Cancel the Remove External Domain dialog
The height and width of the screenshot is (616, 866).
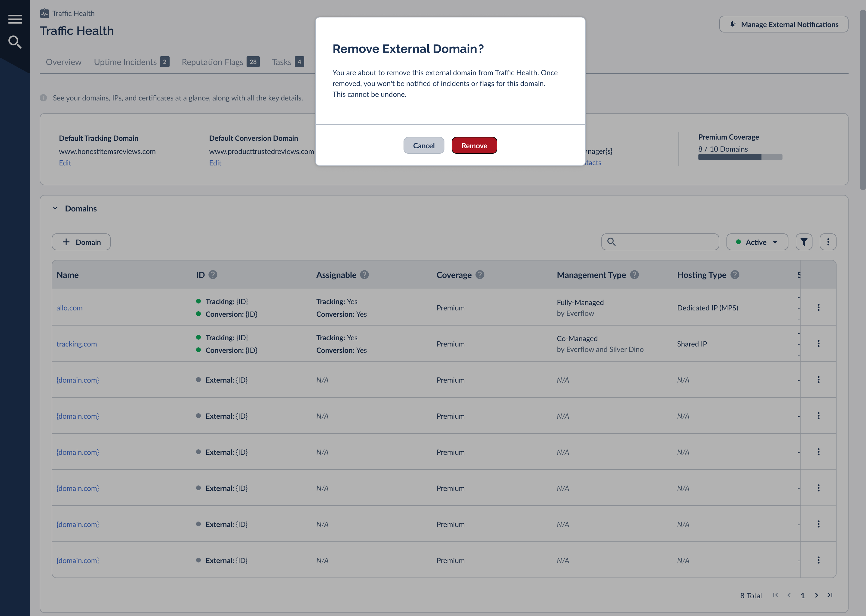[x=423, y=145]
